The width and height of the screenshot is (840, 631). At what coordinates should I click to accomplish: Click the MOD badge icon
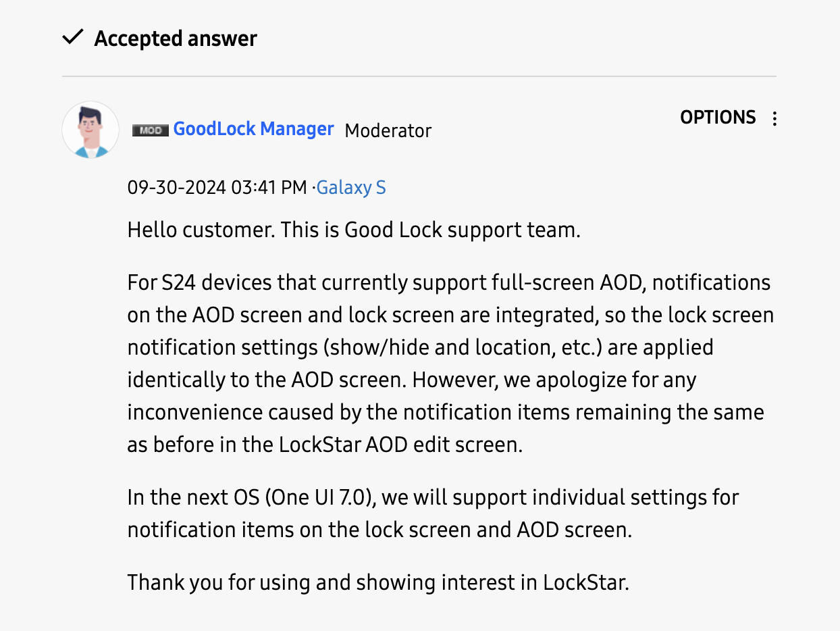click(150, 130)
